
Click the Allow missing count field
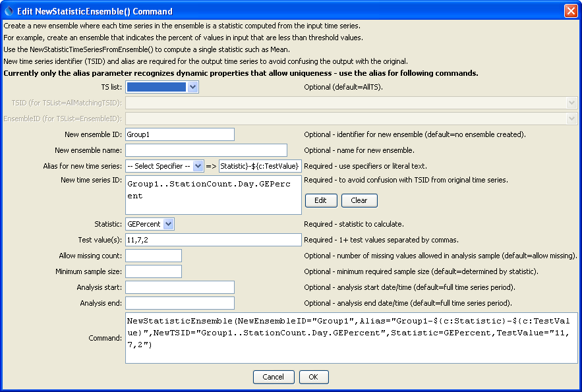click(154, 256)
